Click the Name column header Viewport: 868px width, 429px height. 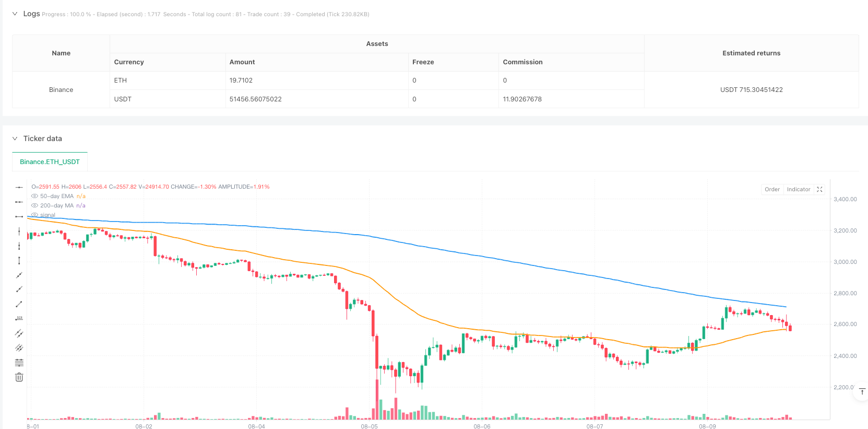(61, 53)
